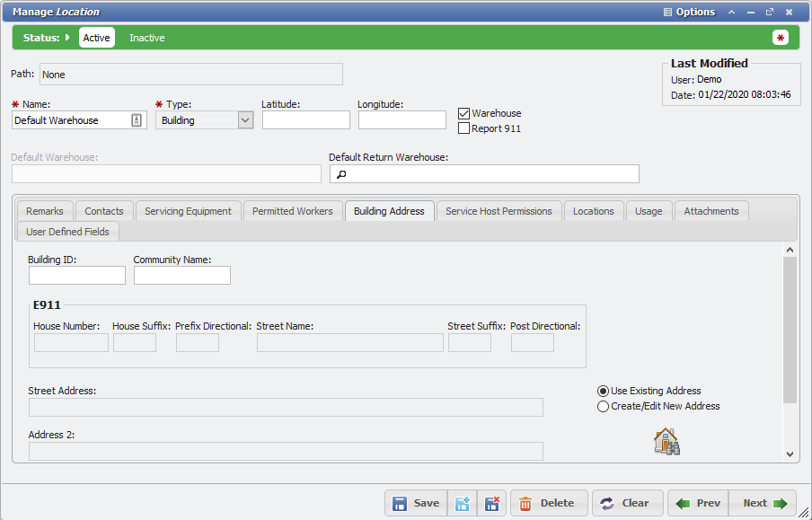The image size is (812, 520).
Task: Click the Next button
Action: tap(763, 504)
